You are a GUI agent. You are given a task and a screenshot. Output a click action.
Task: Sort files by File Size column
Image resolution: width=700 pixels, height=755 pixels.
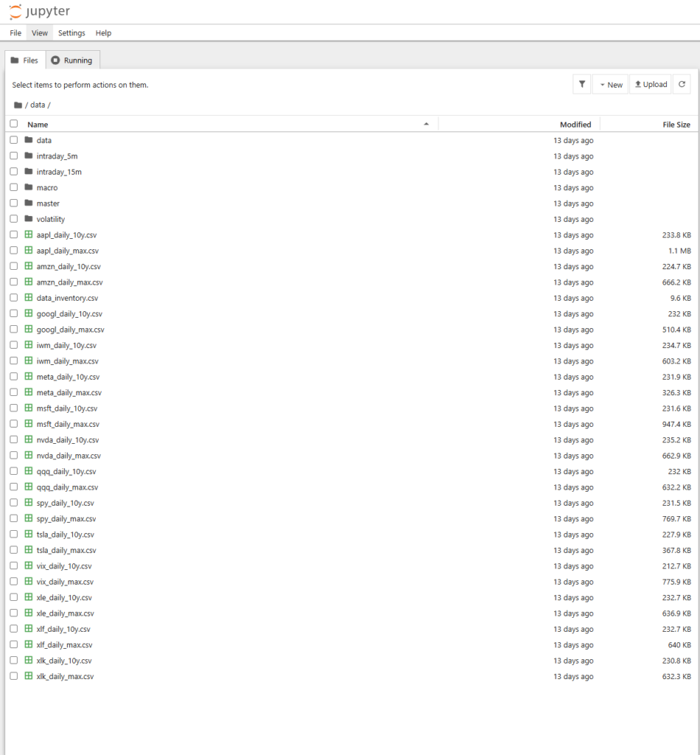tap(676, 124)
